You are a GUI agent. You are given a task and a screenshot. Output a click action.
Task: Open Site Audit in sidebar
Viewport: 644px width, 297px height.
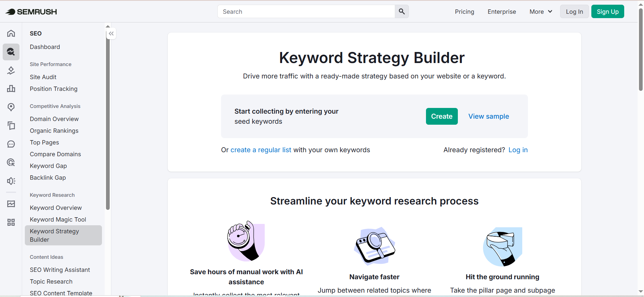click(x=43, y=77)
